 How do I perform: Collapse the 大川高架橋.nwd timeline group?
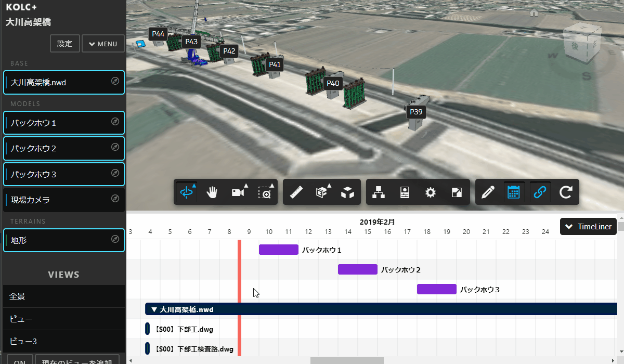click(x=154, y=309)
